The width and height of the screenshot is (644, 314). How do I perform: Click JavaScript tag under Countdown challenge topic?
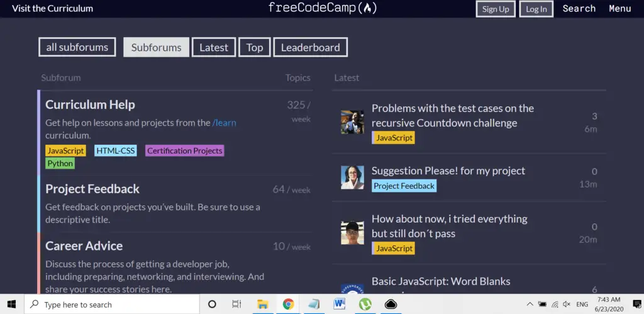point(394,138)
